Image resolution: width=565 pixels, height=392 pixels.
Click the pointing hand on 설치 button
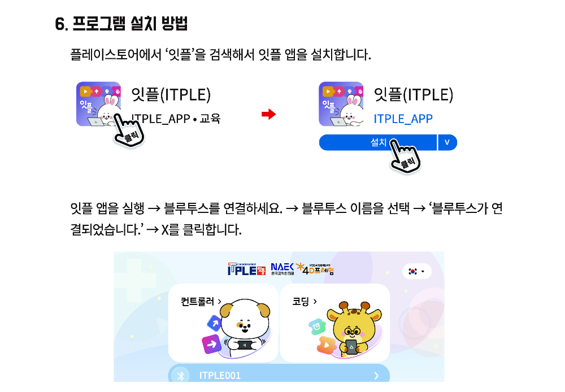point(405,156)
